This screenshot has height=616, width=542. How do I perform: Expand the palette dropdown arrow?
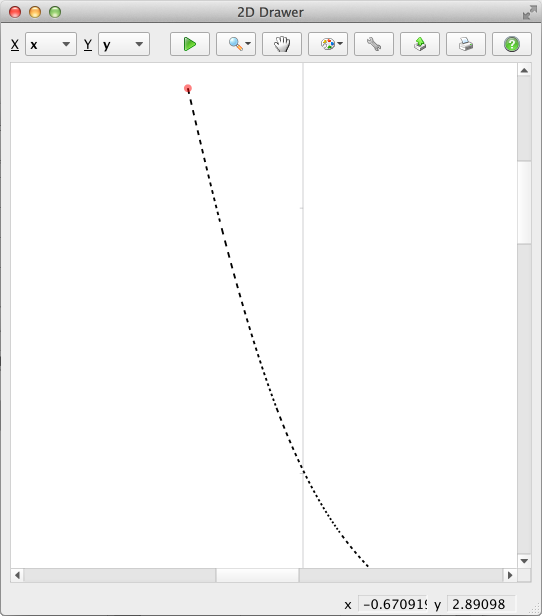click(340, 44)
